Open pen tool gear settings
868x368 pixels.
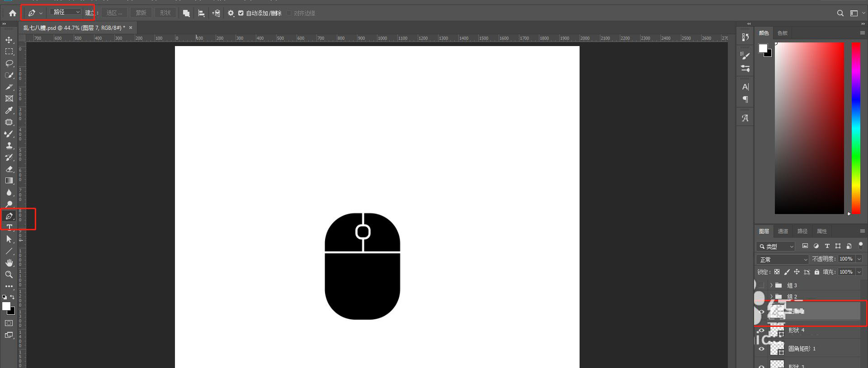[231, 13]
